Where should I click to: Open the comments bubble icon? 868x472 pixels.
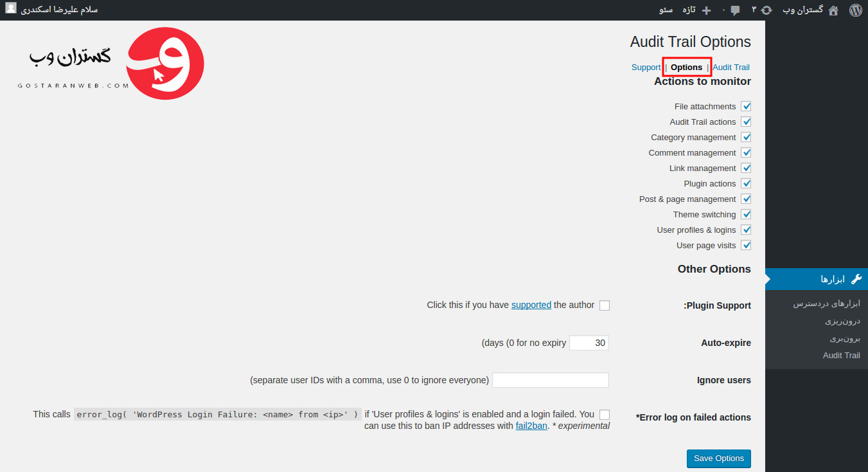735,10
